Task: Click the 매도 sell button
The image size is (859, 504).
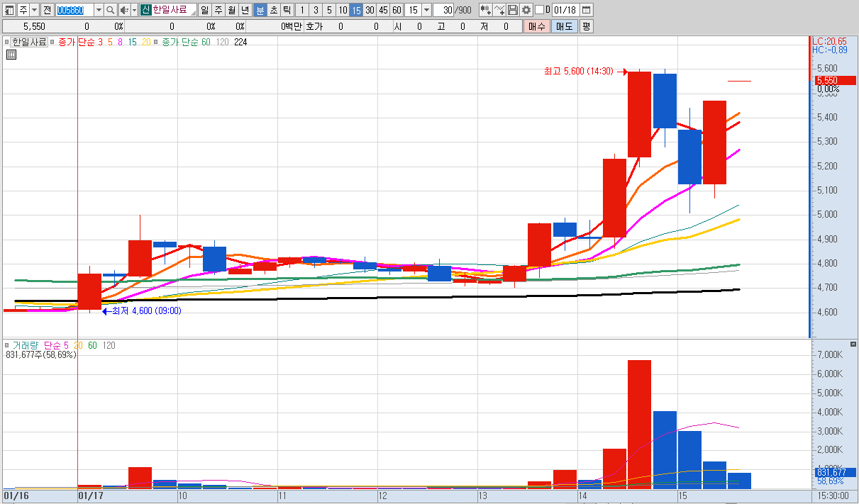Action: [x=564, y=26]
